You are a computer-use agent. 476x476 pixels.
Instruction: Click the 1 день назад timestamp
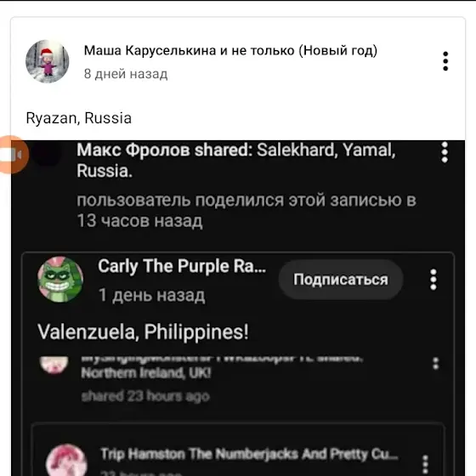(152, 295)
